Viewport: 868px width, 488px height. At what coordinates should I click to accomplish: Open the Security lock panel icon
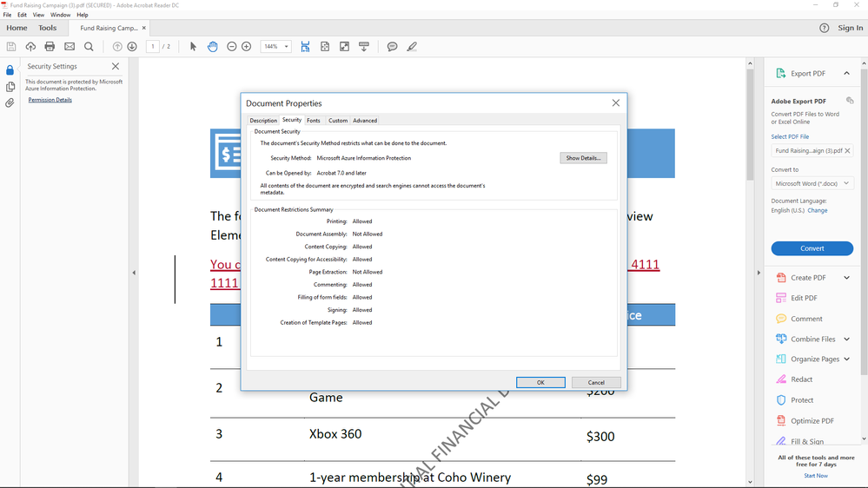pos(10,70)
